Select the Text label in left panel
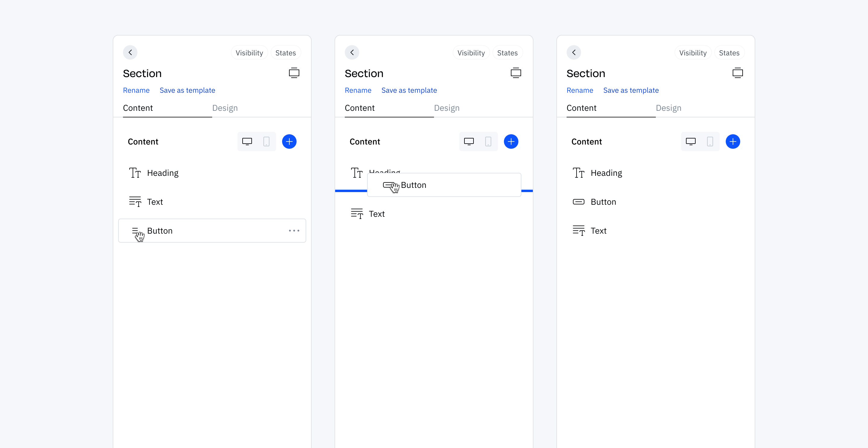Screen dimensions: 868x448 pyautogui.click(x=155, y=202)
